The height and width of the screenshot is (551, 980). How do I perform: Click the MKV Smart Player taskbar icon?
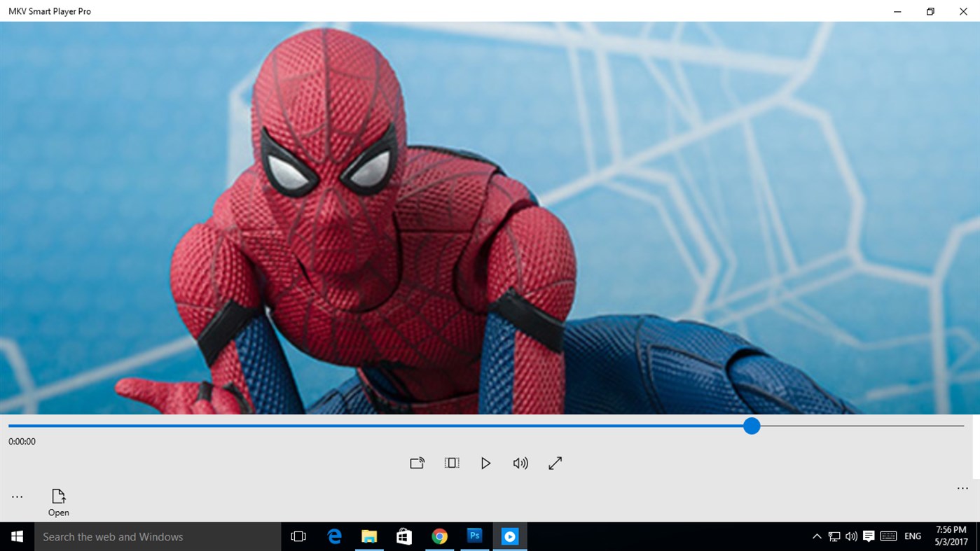(510, 536)
